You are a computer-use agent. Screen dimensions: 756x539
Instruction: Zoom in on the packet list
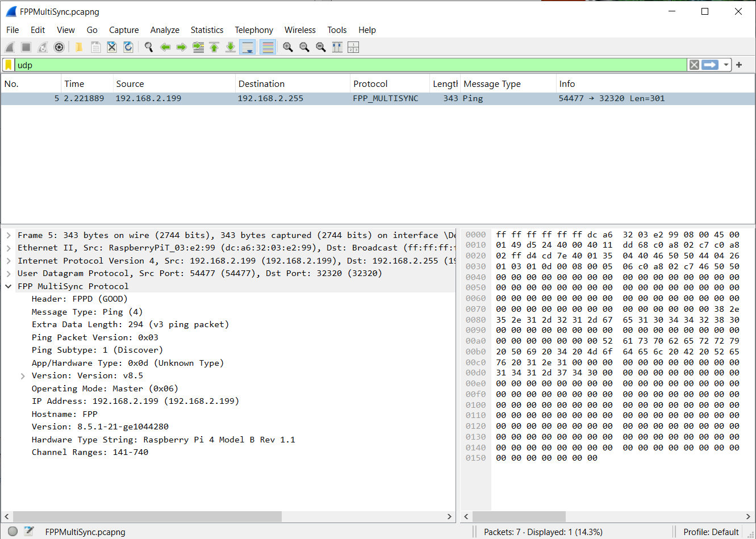pyautogui.click(x=287, y=47)
